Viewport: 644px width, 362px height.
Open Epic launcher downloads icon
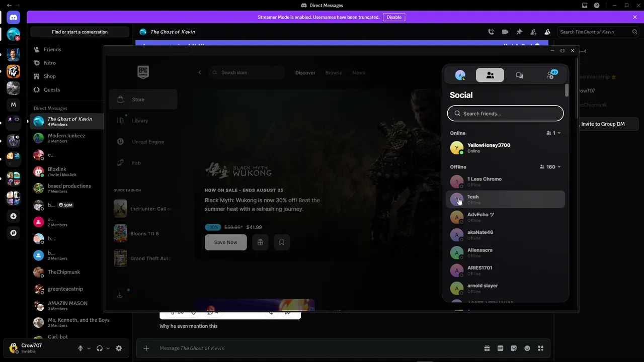(x=120, y=295)
